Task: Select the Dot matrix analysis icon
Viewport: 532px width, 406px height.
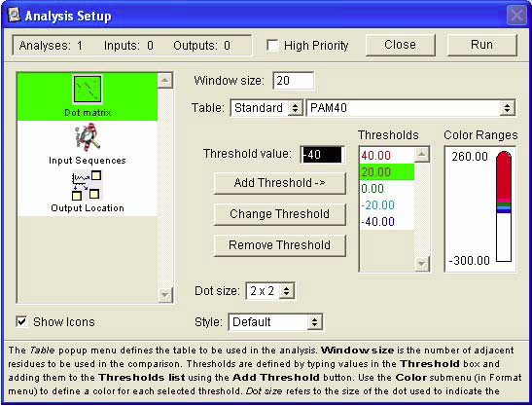Action: pyautogui.click(x=88, y=90)
